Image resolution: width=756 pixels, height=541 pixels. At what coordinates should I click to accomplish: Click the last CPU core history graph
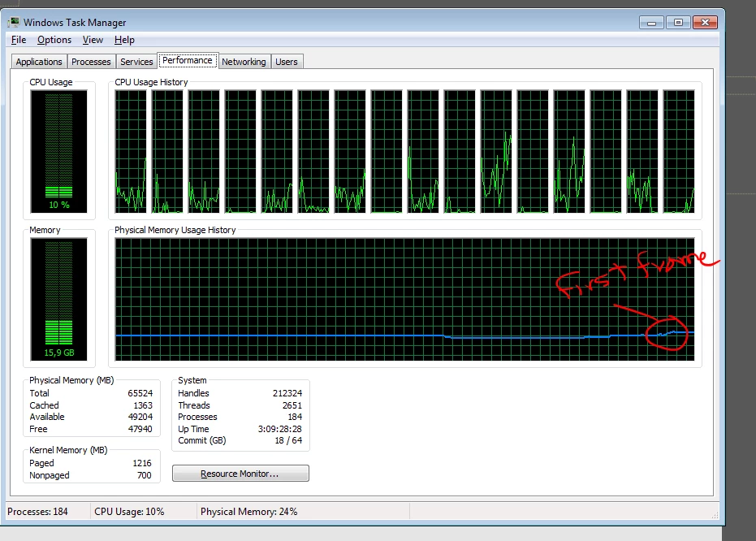pyautogui.click(x=679, y=151)
